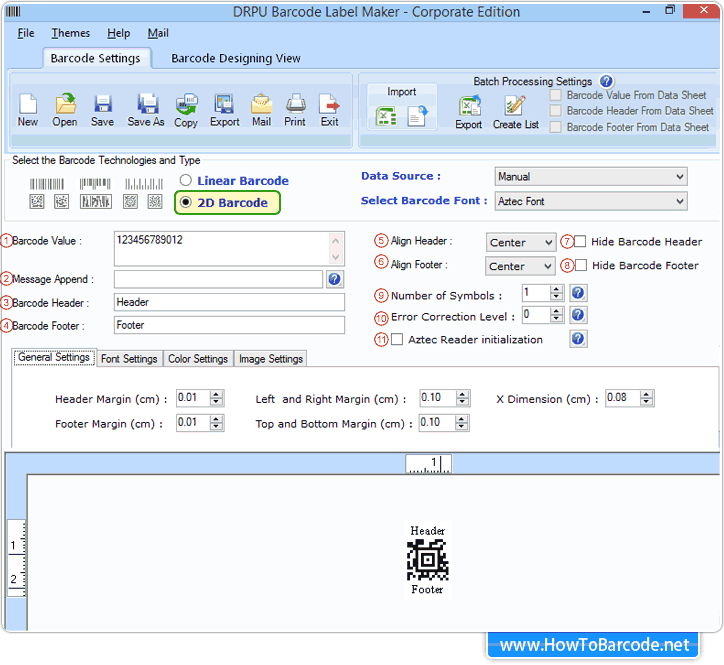Enable Hide Barcode Footer checkbox
This screenshot has width=724, height=665.
[581, 265]
